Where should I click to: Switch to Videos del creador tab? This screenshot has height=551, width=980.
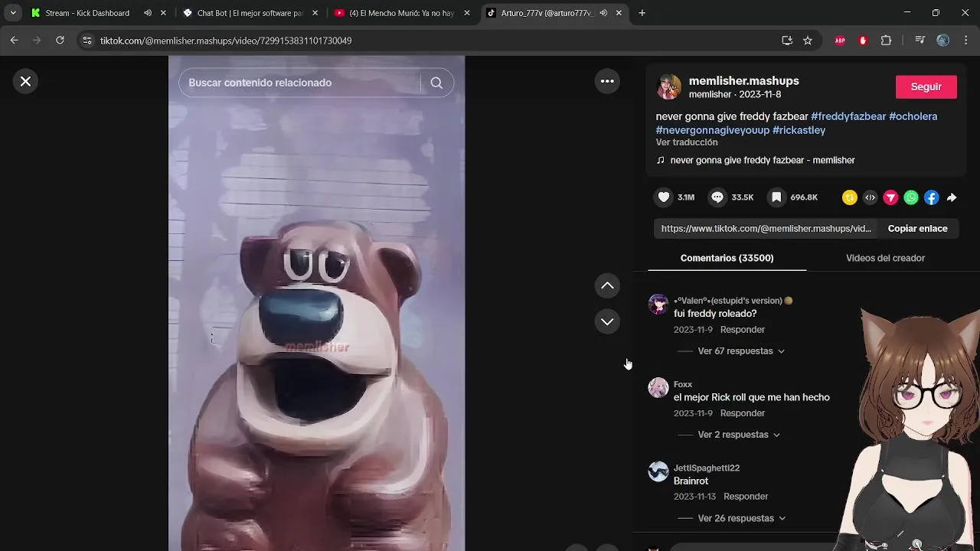click(x=885, y=258)
